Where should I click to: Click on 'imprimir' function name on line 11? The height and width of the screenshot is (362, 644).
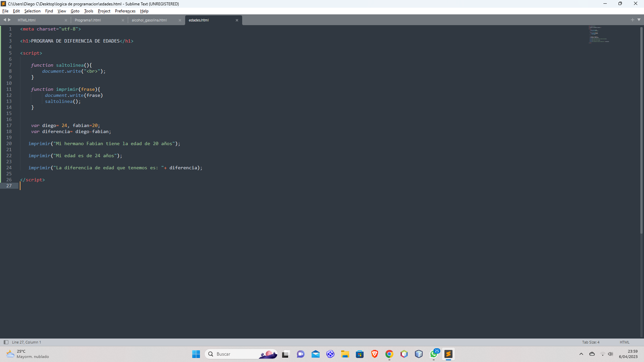click(x=67, y=89)
